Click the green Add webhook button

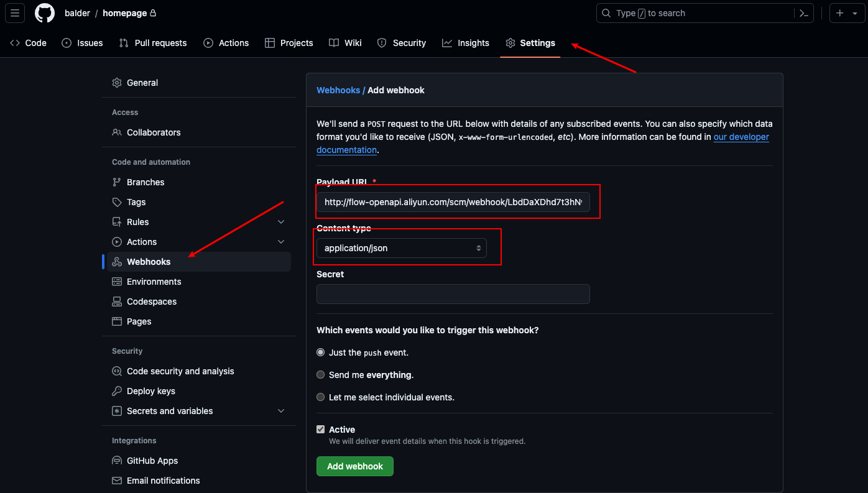tap(355, 466)
